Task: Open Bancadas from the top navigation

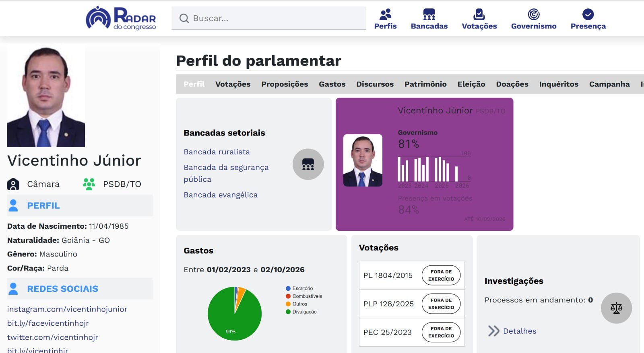Action: (x=429, y=19)
